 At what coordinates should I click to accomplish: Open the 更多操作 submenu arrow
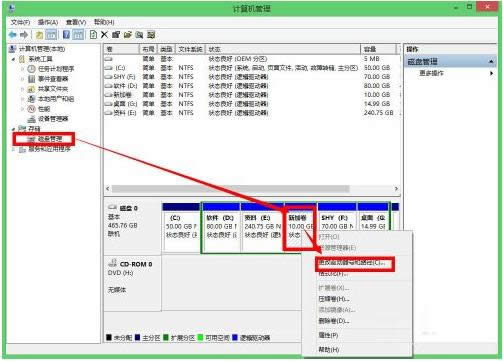pos(491,73)
